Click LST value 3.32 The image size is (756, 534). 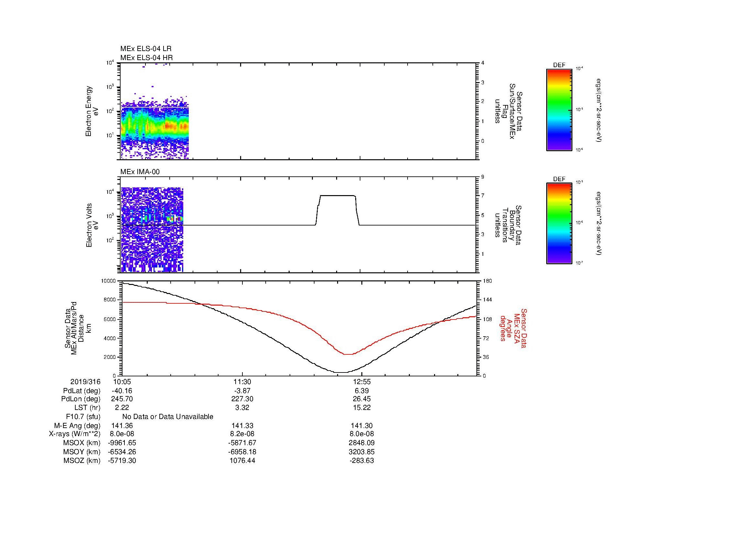coord(242,408)
